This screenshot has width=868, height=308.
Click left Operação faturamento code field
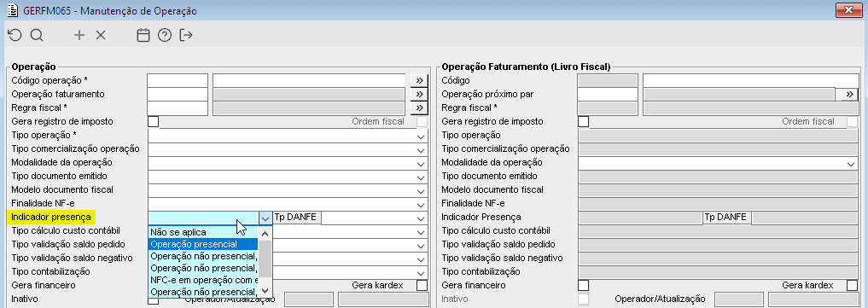point(178,94)
